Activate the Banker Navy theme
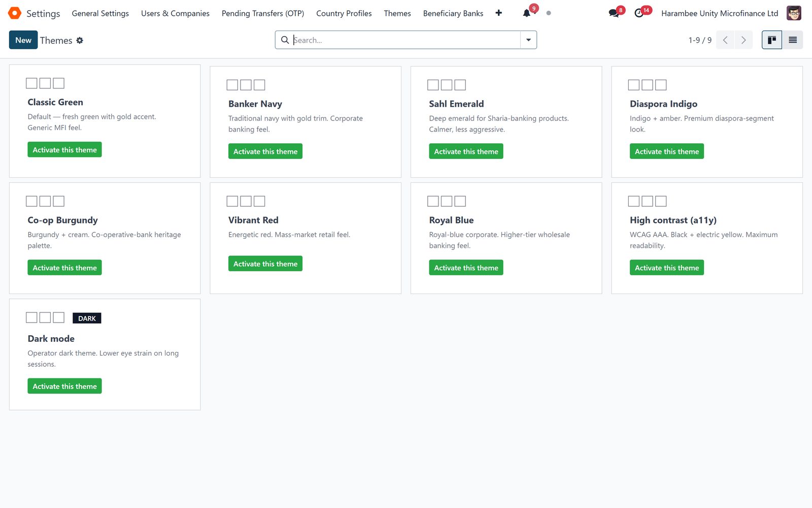The width and height of the screenshot is (812, 508). point(265,151)
